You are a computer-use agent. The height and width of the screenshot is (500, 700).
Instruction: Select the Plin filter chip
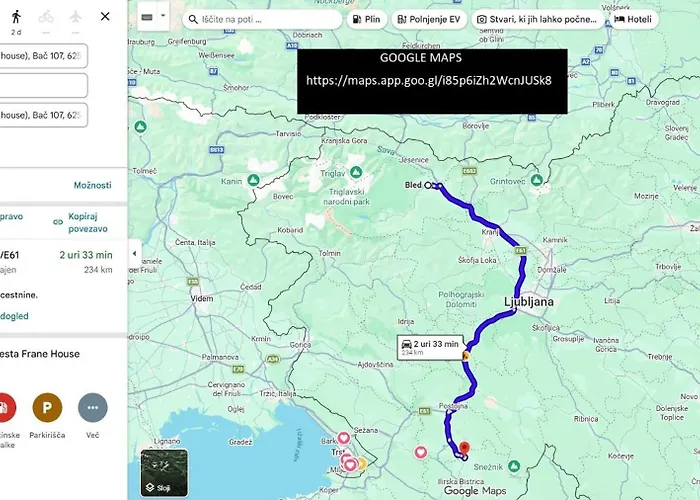tap(366, 19)
